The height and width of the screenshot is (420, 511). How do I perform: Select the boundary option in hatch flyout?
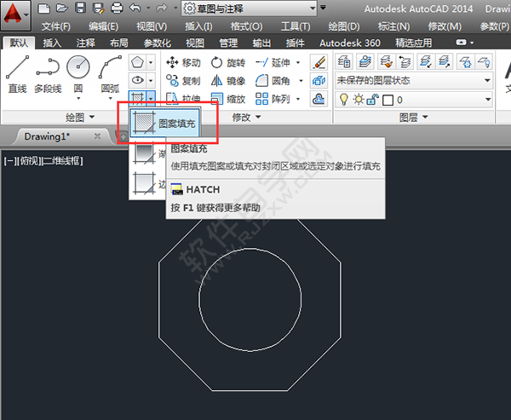(x=148, y=184)
